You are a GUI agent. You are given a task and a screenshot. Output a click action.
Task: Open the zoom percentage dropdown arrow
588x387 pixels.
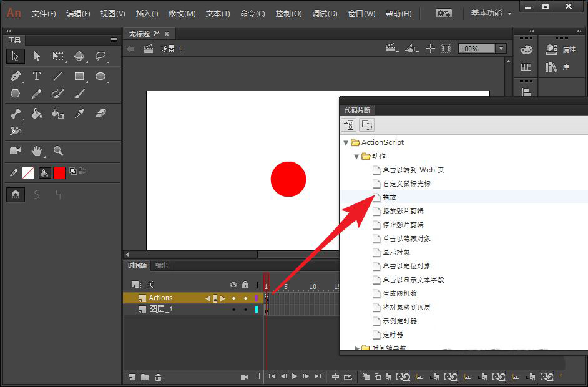point(501,49)
